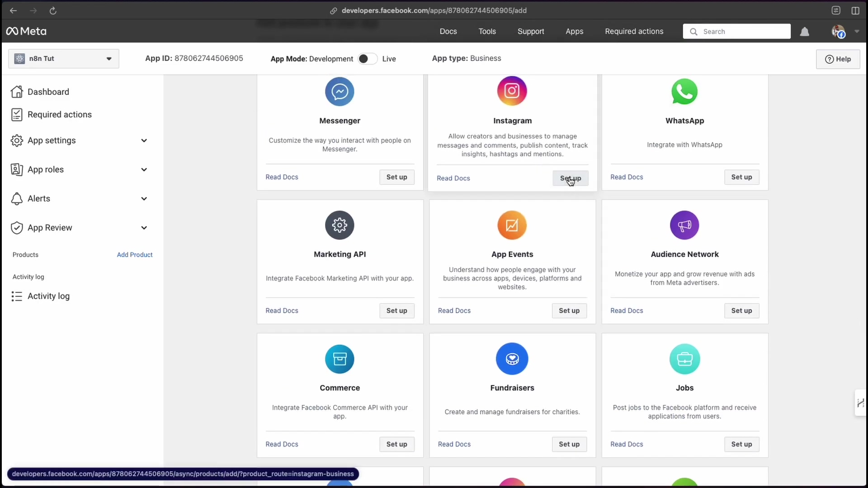The height and width of the screenshot is (488, 868).
Task: Open Read Docs for Audience Network
Action: [627, 310]
